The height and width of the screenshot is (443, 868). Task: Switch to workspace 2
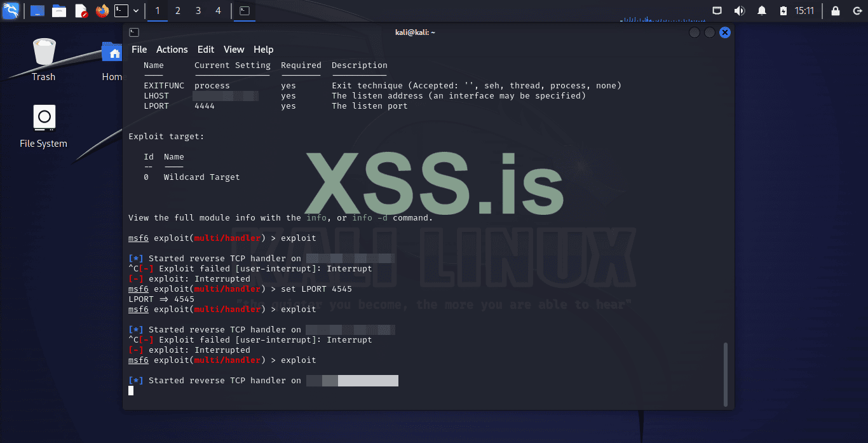(178, 11)
